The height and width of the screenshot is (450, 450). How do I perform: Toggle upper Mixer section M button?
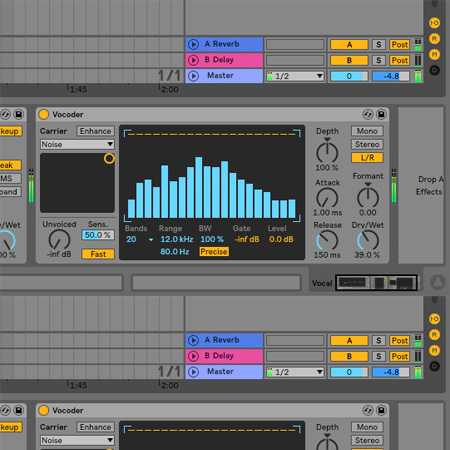pos(434,54)
